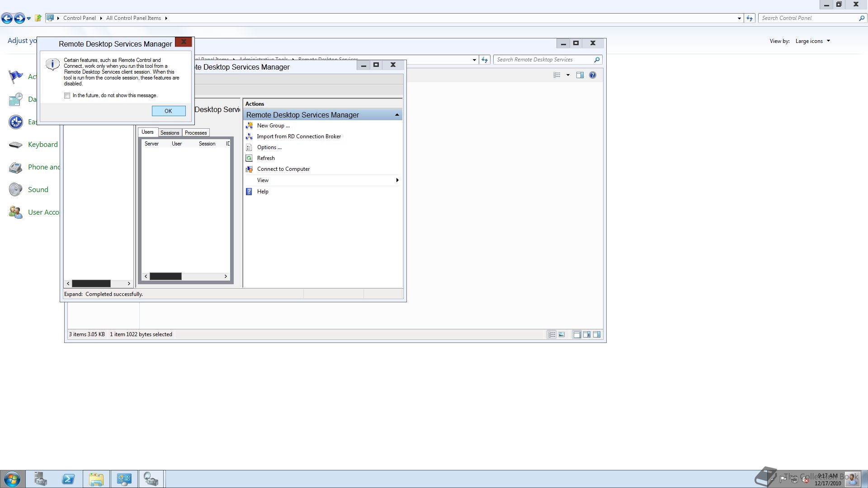Open the Keyboard control panel link
The width and height of the screenshot is (868, 488).
click(x=43, y=145)
